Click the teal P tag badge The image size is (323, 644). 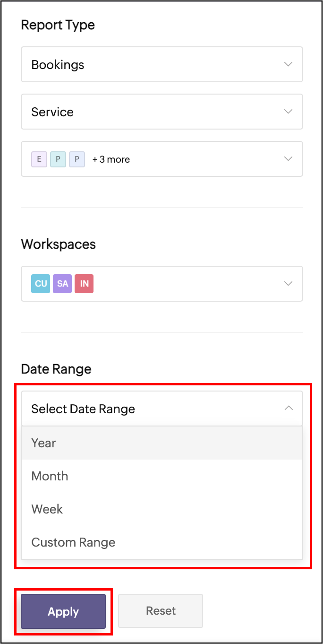[58, 159]
